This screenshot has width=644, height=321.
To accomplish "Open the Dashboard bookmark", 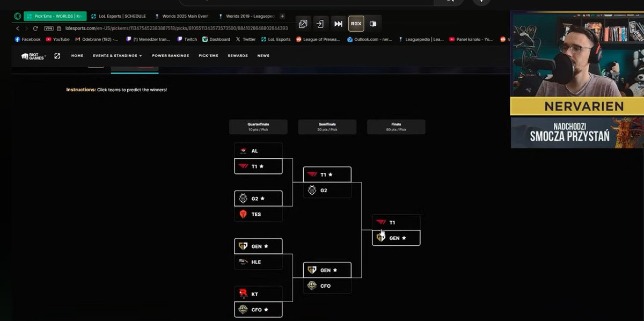I will [216, 39].
